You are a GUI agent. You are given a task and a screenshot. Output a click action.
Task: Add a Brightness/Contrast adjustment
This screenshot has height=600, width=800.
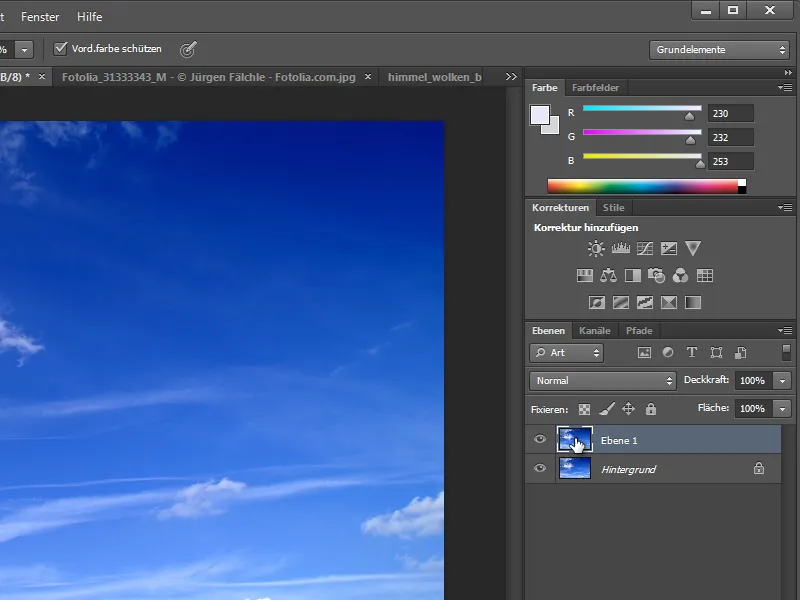595,248
